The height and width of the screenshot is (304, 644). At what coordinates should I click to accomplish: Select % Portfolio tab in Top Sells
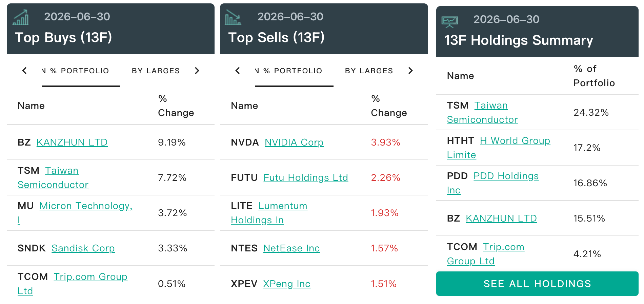point(294,71)
